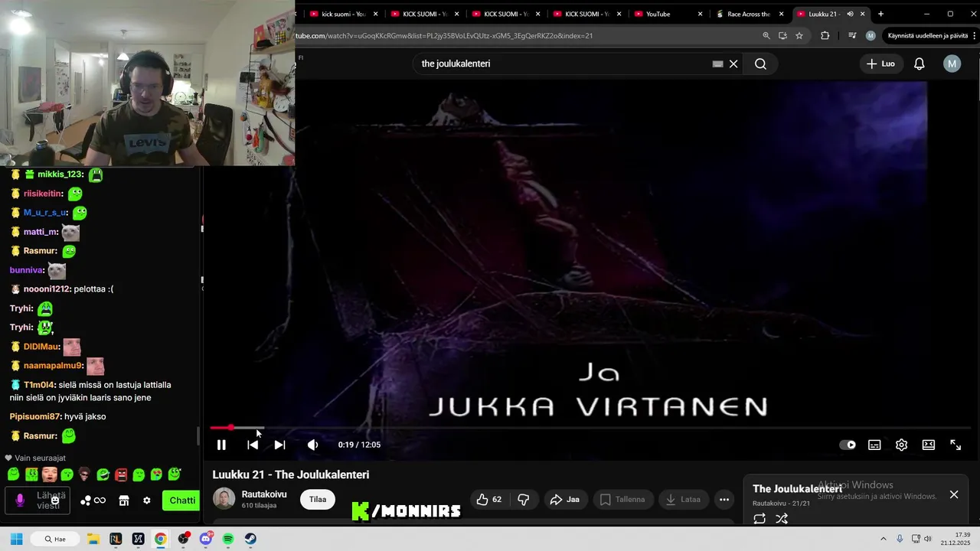The height and width of the screenshot is (551, 980).
Task: Dislike the video with the thumbs down
Action: [524, 500]
